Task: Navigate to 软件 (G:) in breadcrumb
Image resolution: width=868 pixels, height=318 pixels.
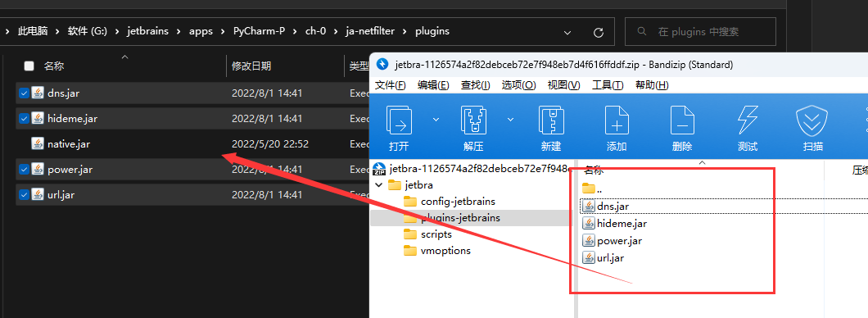Action: click(88, 32)
